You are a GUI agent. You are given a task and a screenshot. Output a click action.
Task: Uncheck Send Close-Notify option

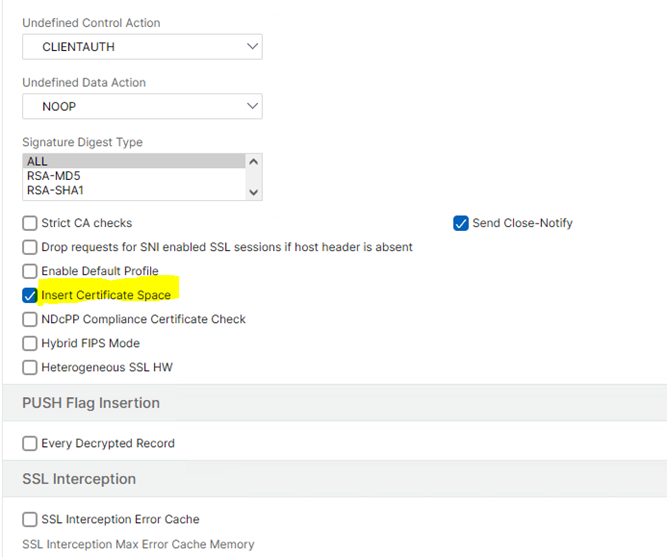[x=461, y=223]
